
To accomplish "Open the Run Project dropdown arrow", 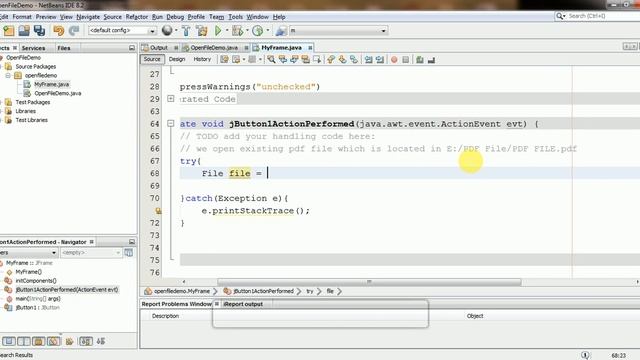I will (x=227, y=31).
